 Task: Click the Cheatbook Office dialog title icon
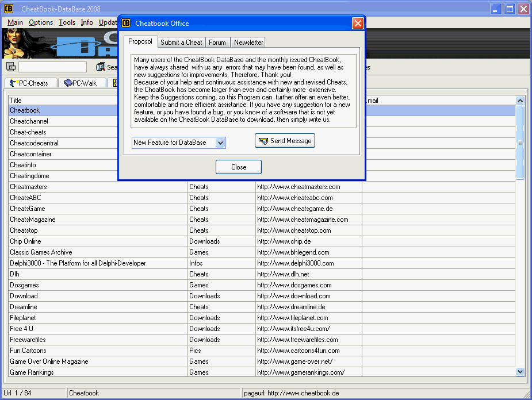point(126,24)
